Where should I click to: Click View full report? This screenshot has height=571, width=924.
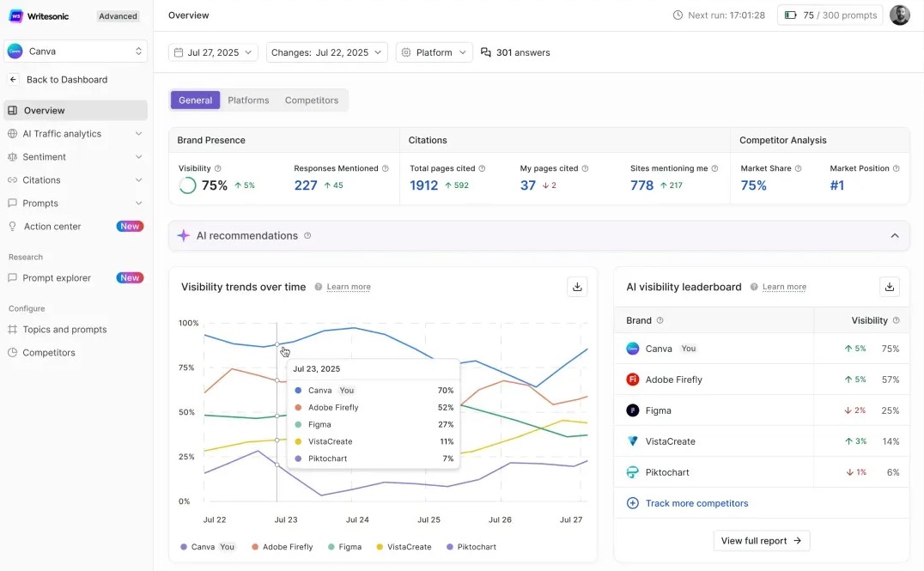760,540
